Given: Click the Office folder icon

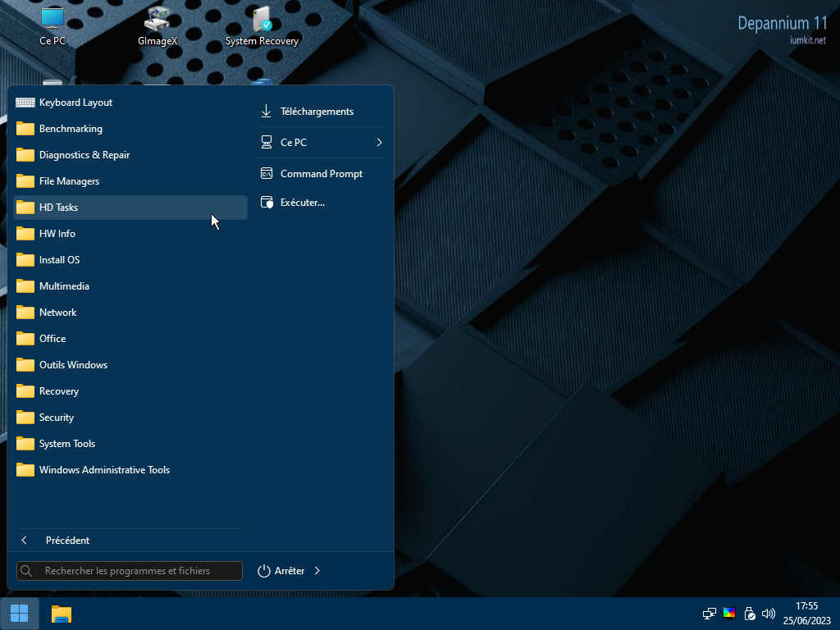Looking at the screenshot, I should 25,339.
